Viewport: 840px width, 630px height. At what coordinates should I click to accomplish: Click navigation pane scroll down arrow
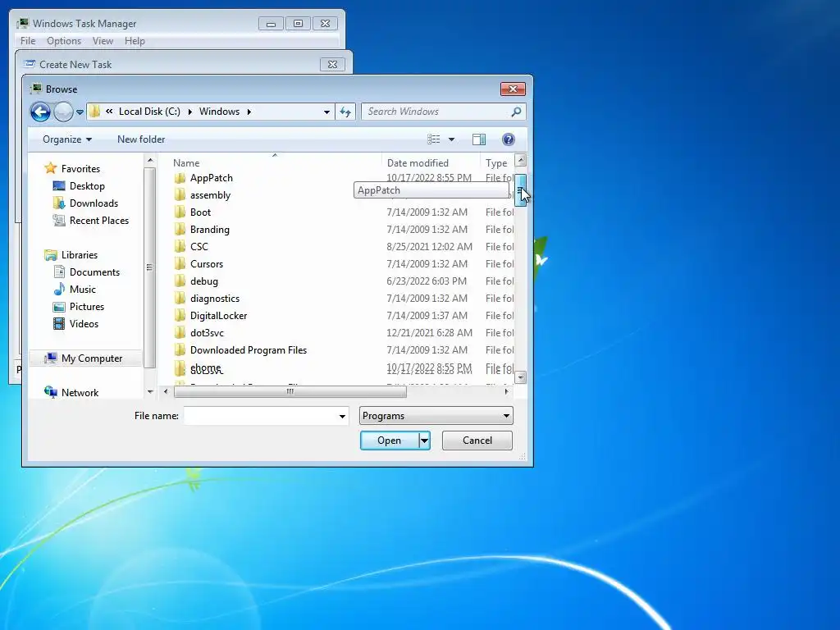click(x=150, y=391)
